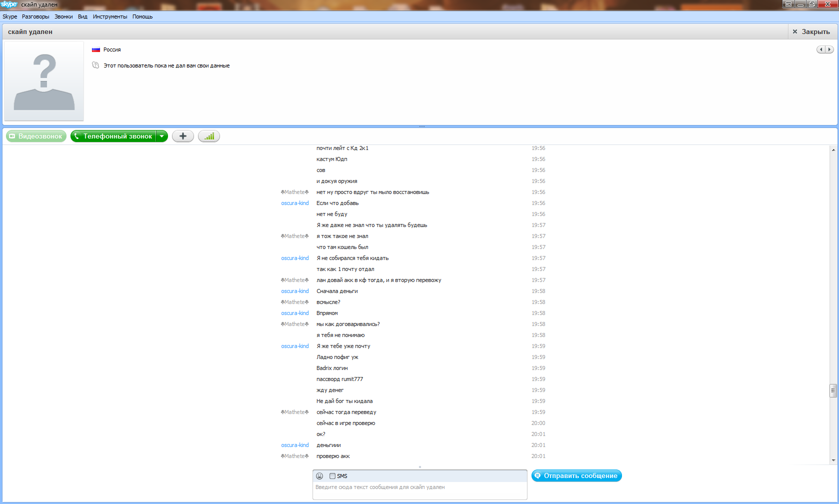Enable the SMS checkbox

click(332, 476)
